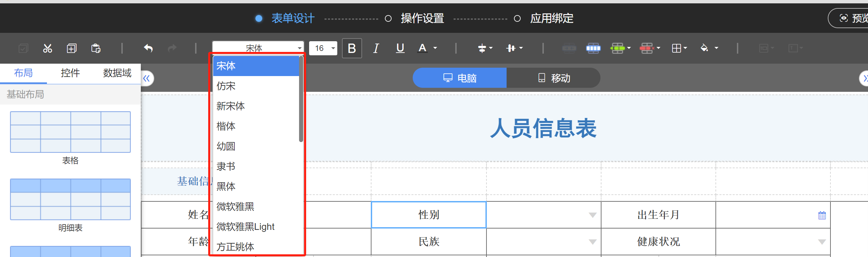Click the greyed-out merge cells icon
The image size is (868, 257).
569,49
